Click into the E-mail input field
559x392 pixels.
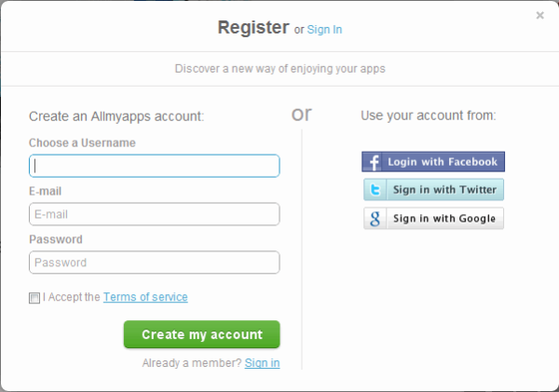[154, 214]
